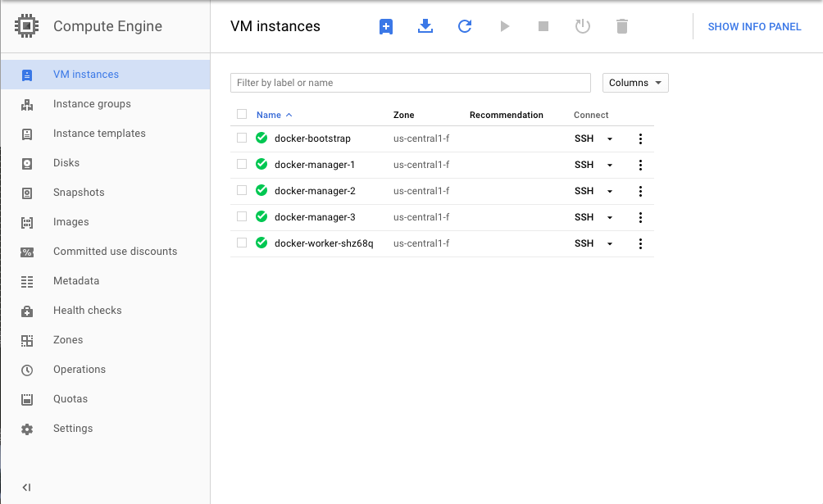This screenshot has height=504, width=823.
Task: Open more actions for docker-manager-3
Action: [640, 217]
